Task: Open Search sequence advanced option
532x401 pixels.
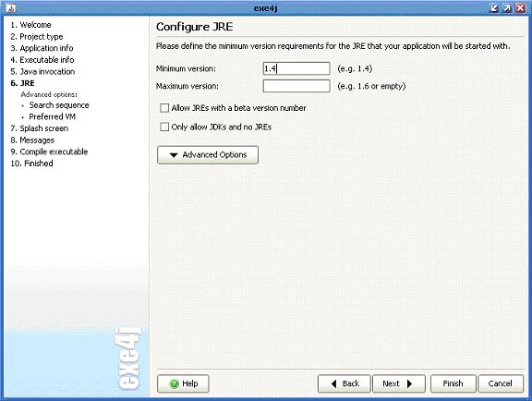Action: point(59,105)
